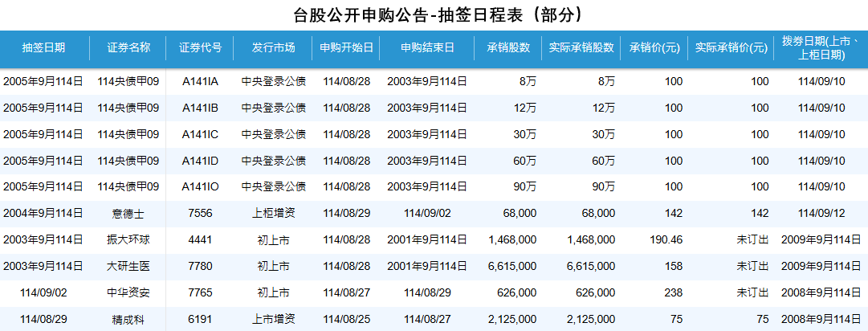Click the 承销股数 column header
The image size is (868, 331).
[509, 47]
